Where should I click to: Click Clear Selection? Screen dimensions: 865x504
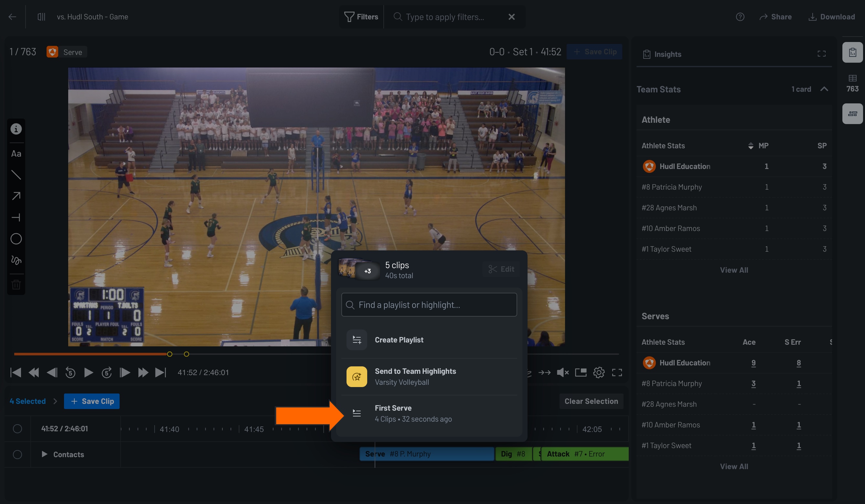591,401
